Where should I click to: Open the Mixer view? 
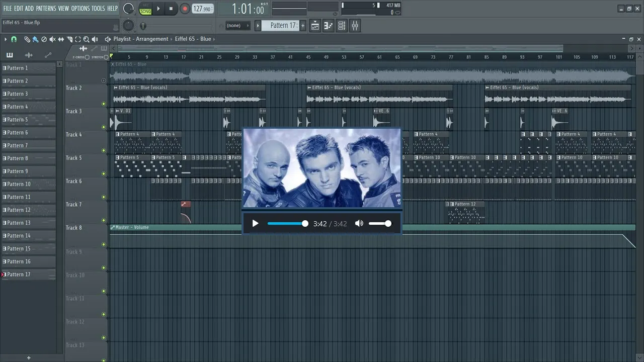355,26
